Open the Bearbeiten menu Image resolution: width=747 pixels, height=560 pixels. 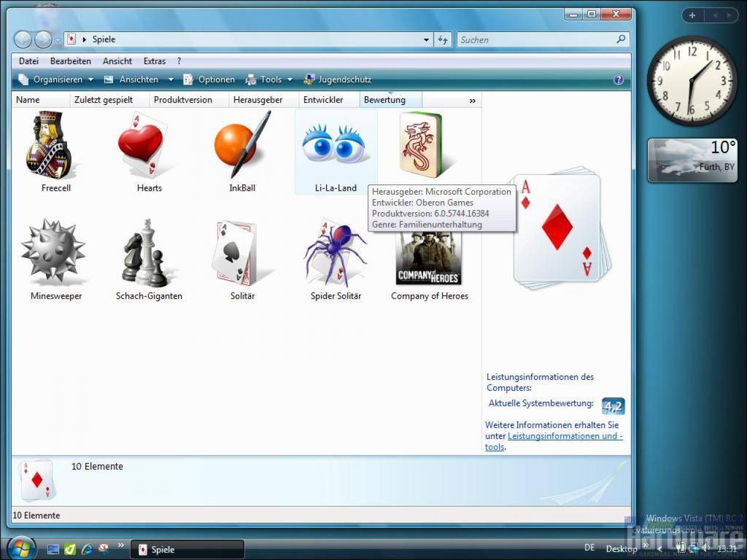click(71, 61)
